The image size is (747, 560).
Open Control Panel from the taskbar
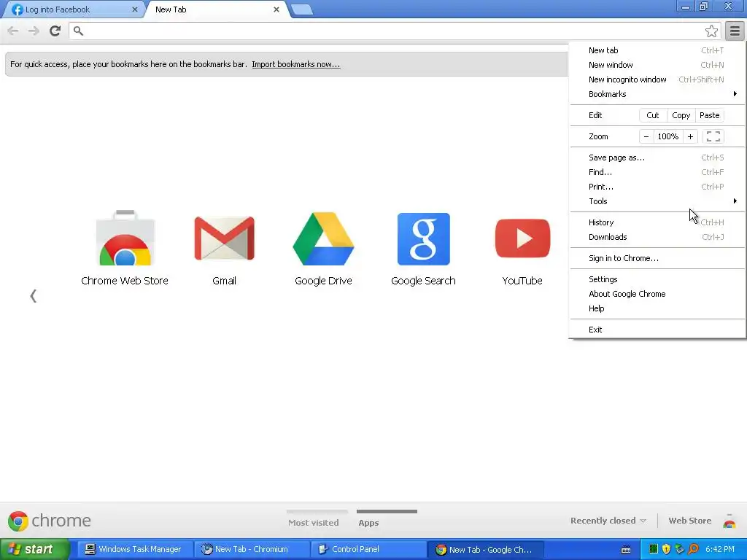coord(368,549)
